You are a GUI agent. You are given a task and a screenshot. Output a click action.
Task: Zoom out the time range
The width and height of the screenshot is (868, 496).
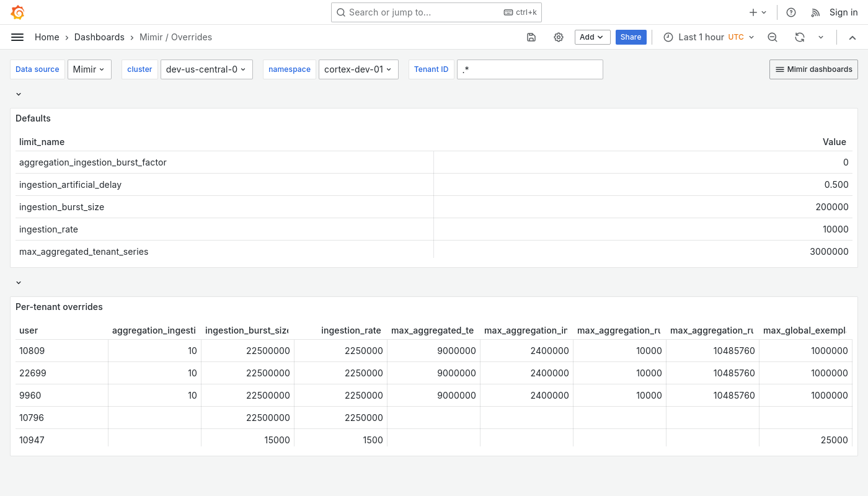(773, 37)
